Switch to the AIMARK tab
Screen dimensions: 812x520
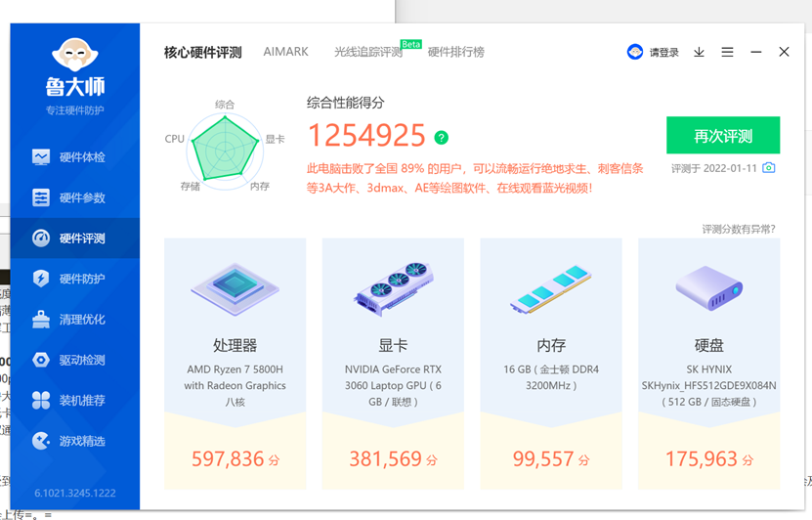(x=285, y=52)
